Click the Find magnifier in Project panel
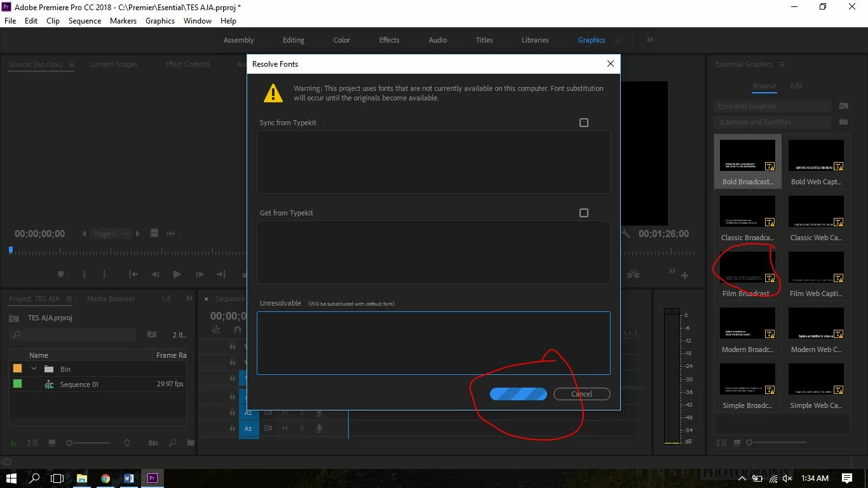The height and width of the screenshot is (488, 868). (173, 443)
